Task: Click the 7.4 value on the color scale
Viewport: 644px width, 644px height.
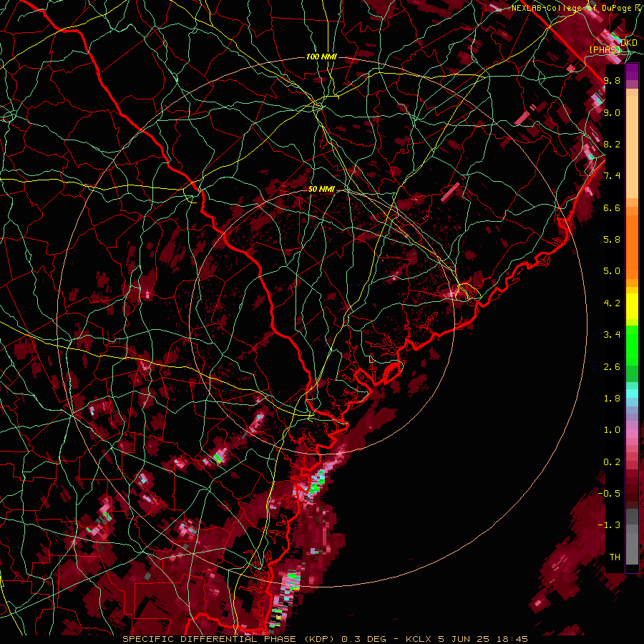Action: (612, 176)
